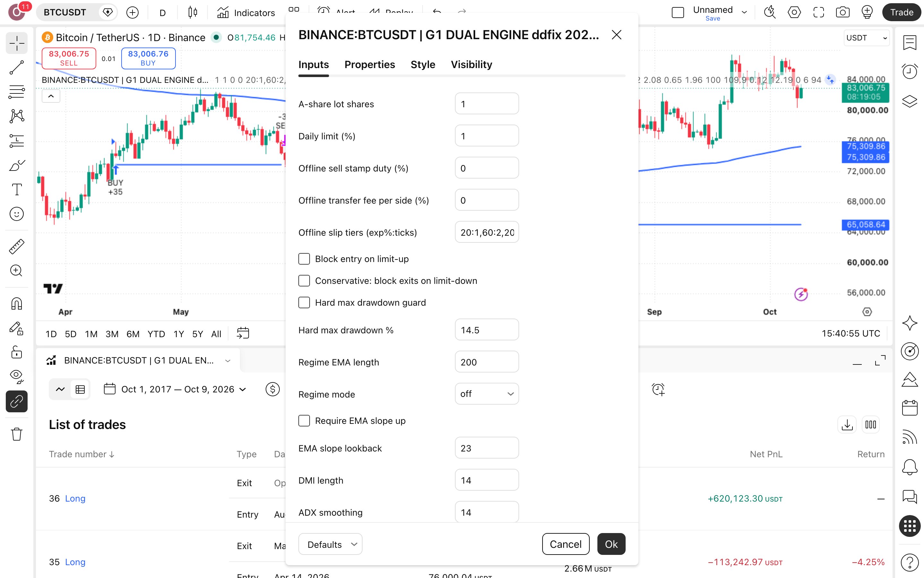Expand the USDT currency dropdown
The image size is (924, 578).
(x=866, y=38)
